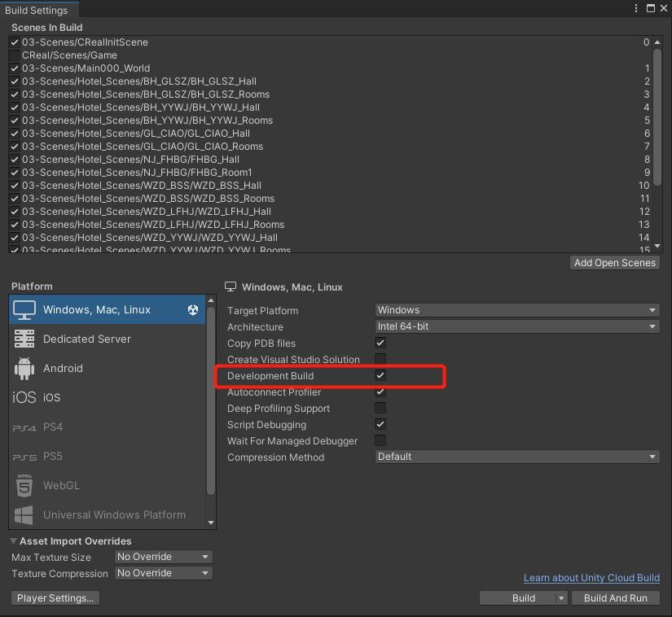The height and width of the screenshot is (617, 672).
Task: Click scenes list scroll down arrow
Action: (x=657, y=246)
